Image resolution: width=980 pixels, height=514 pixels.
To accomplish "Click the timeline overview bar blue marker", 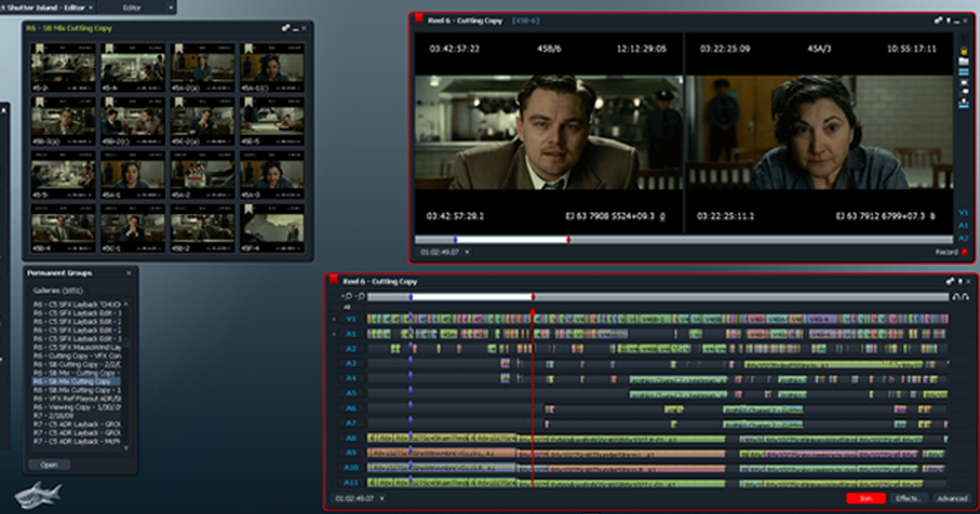I will click(x=411, y=297).
